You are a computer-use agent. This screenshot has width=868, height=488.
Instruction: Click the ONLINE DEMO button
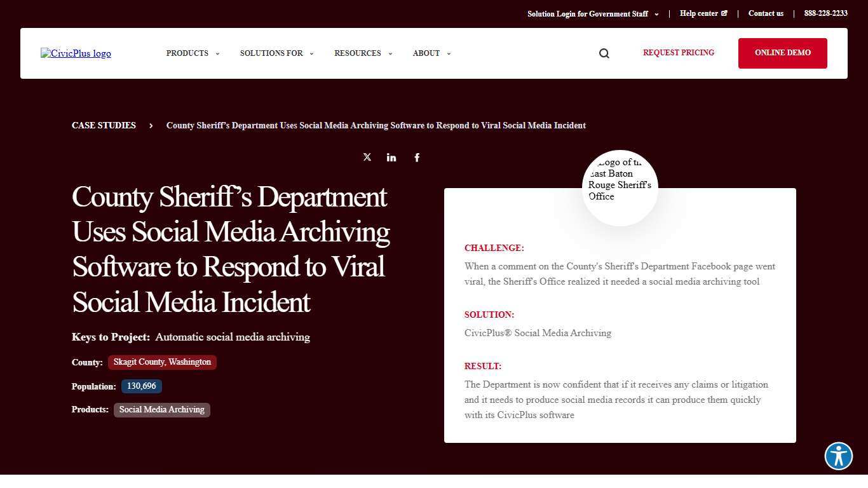click(782, 53)
